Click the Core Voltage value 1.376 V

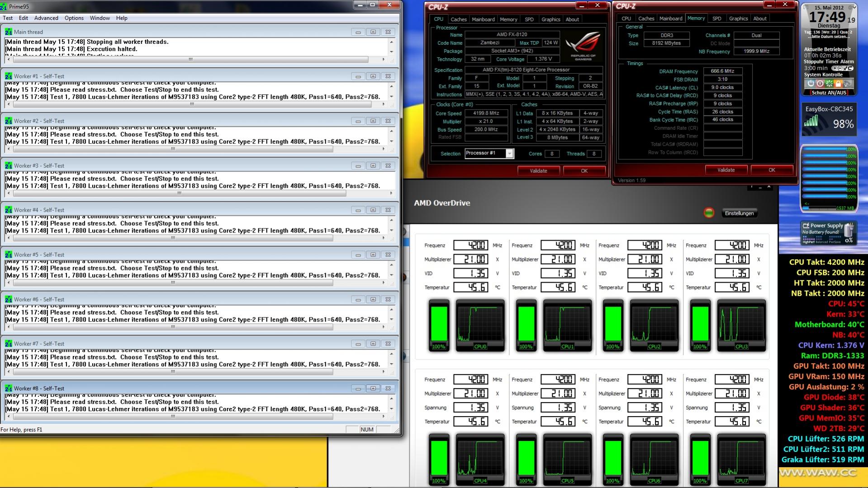[543, 59]
